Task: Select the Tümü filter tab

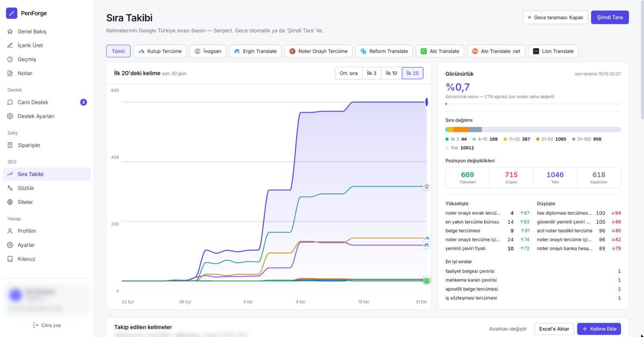Action: [118, 51]
